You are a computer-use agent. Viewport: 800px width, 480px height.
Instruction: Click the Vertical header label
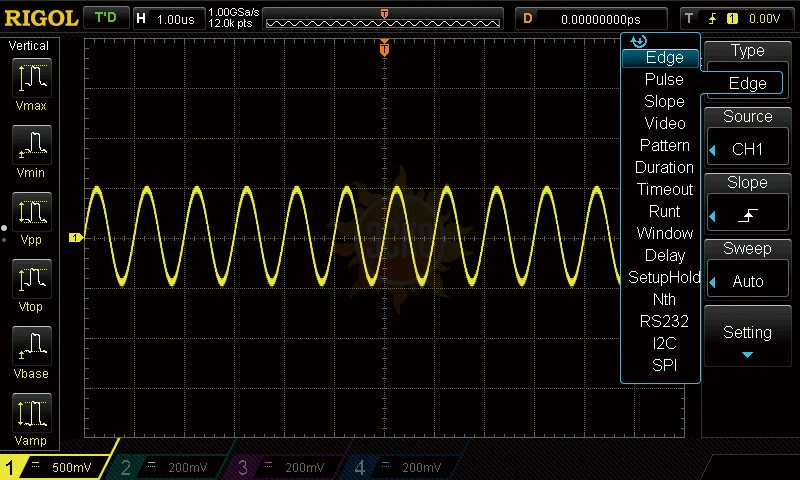29,46
